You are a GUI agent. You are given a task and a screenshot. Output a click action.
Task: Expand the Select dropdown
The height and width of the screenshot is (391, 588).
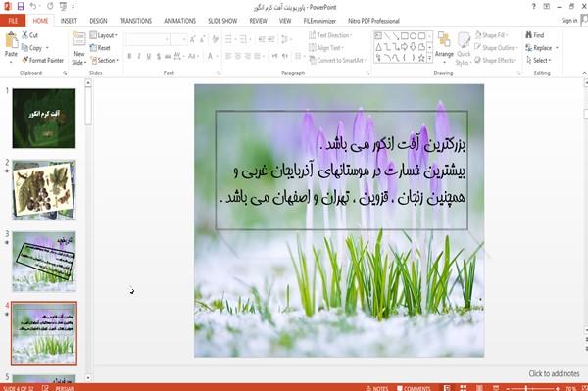[x=538, y=60]
